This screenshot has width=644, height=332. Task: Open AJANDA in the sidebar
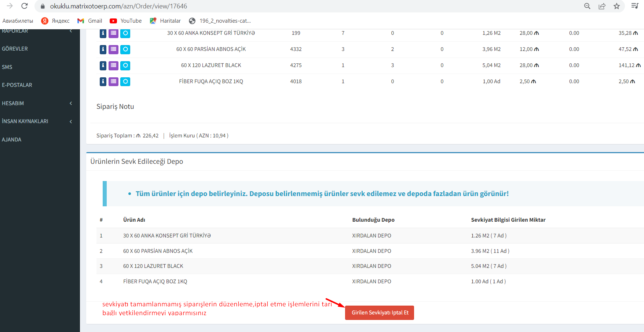click(x=12, y=140)
